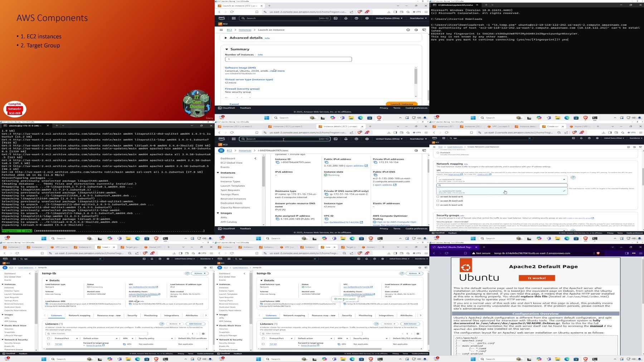Select the Launch an instance browser tab
This screenshot has height=362, width=644.
(240, 6)
